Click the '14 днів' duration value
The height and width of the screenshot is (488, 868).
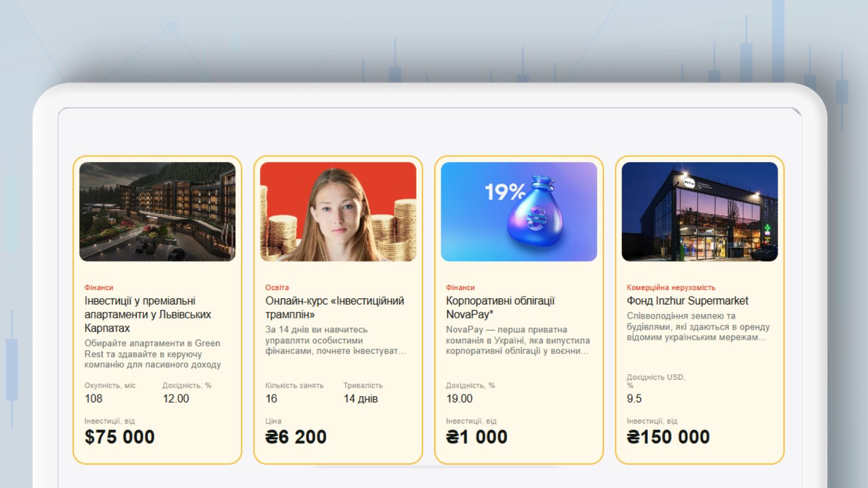coord(360,399)
